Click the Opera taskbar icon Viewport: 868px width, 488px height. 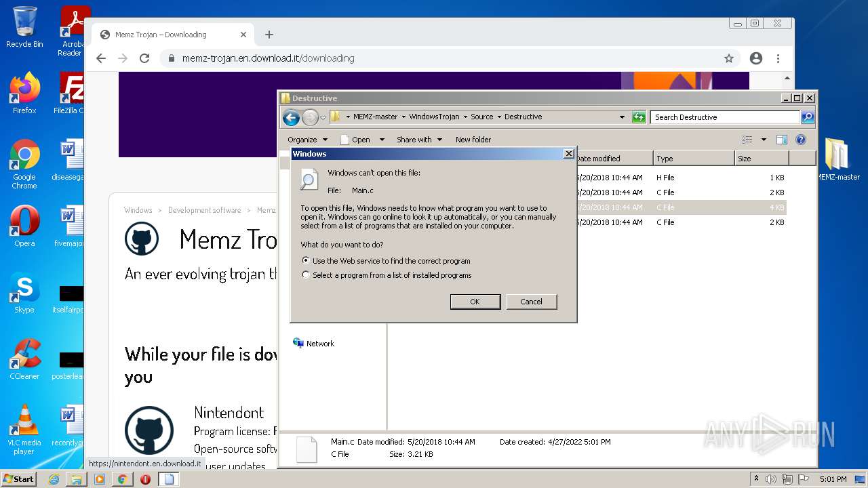coord(145,479)
